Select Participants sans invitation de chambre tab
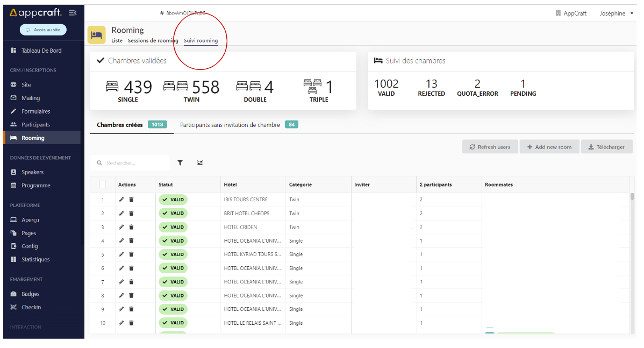The height and width of the screenshot is (348, 644). [x=230, y=125]
